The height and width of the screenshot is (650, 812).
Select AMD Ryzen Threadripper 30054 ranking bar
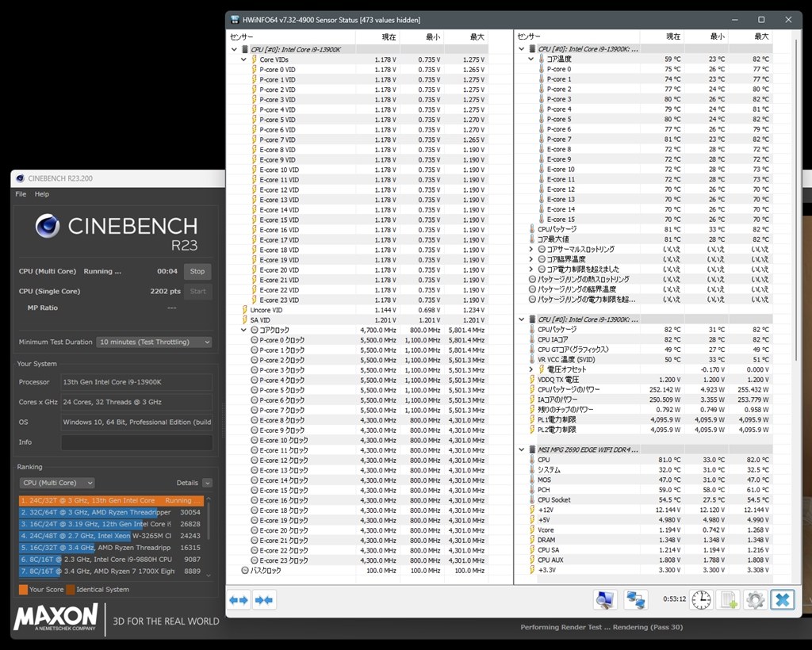pyautogui.click(x=111, y=512)
